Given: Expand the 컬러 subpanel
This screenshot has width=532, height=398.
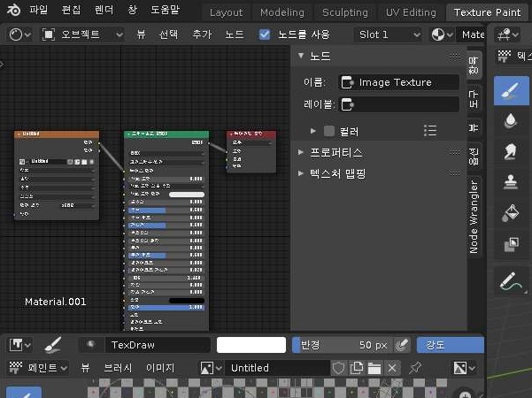Looking at the screenshot, I should coord(313,131).
